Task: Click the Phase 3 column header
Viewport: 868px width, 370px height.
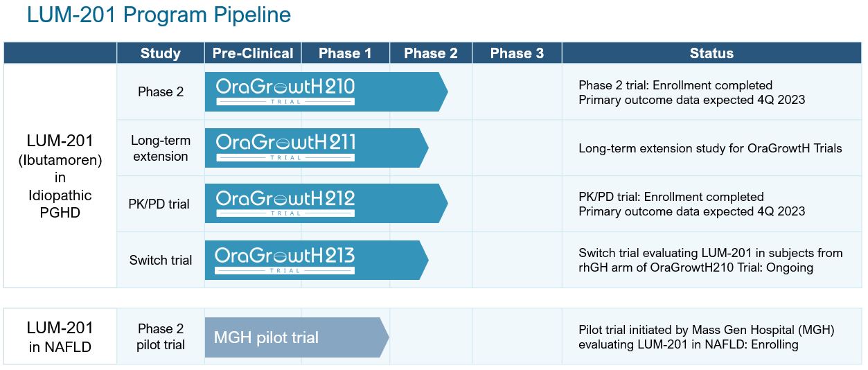Action: pyautogui.click(x=517, y=53)
